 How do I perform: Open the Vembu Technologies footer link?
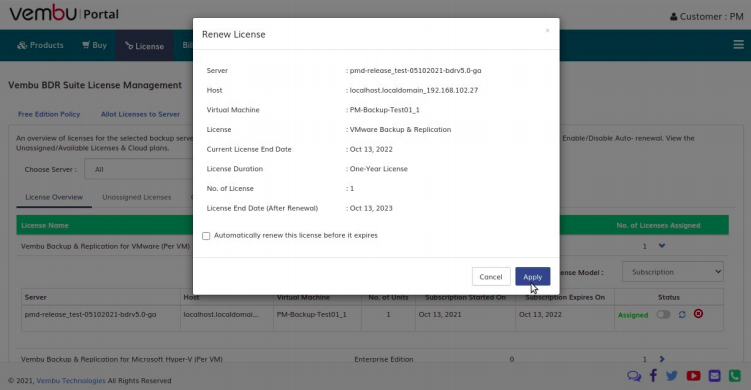tap(71, 380)
